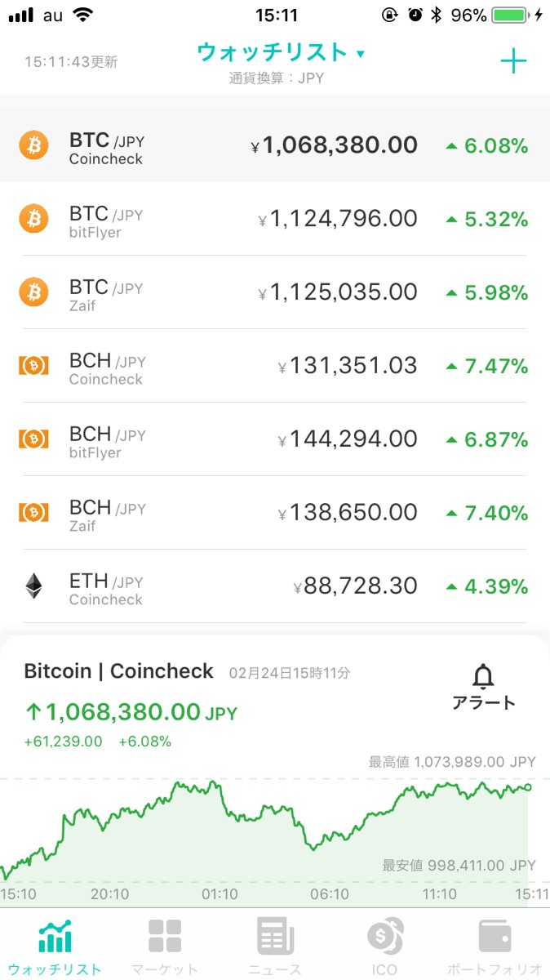Tap the Ethereum icon in the watchlist
550x980 pixels.
pos(33,586)
